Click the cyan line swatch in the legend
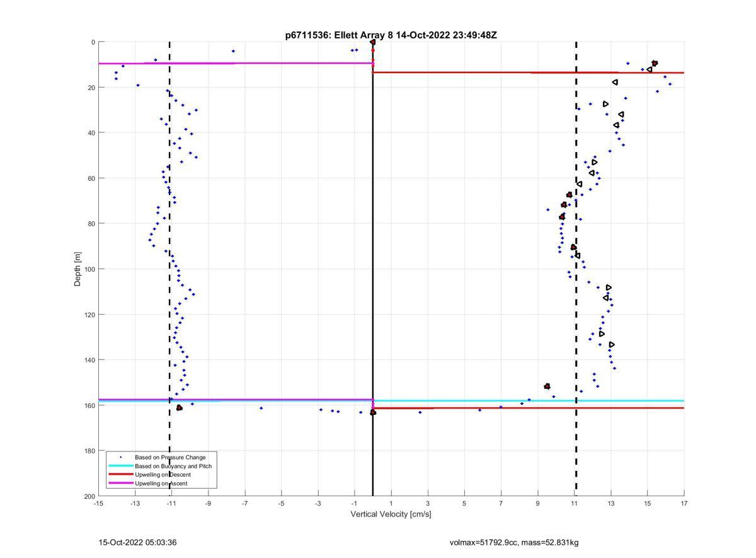The image size is (756, 558). click(x=120, y=466)
